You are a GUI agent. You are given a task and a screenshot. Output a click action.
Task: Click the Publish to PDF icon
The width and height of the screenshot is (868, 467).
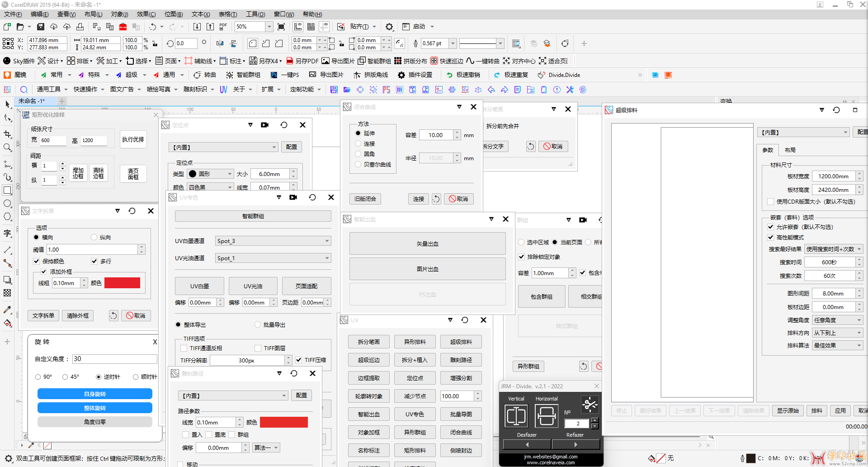(x=223, y=27)
